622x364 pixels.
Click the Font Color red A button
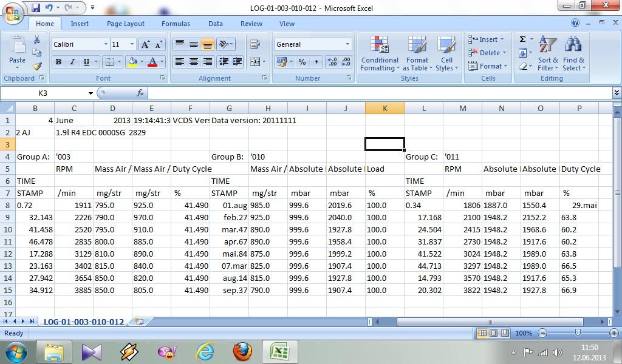pyautogui.click(x=152, y=62)
